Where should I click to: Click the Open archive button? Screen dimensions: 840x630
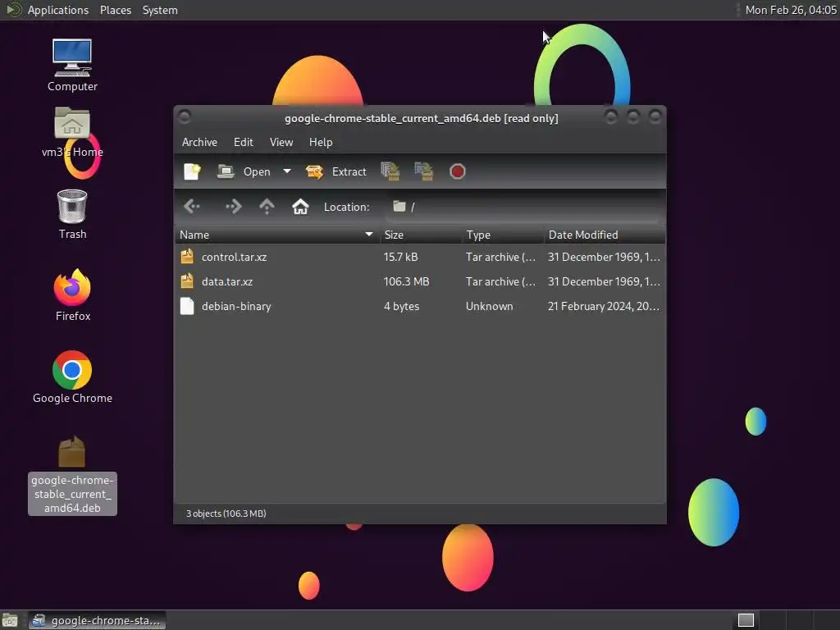pyautogui.click(x=244, y=171)
